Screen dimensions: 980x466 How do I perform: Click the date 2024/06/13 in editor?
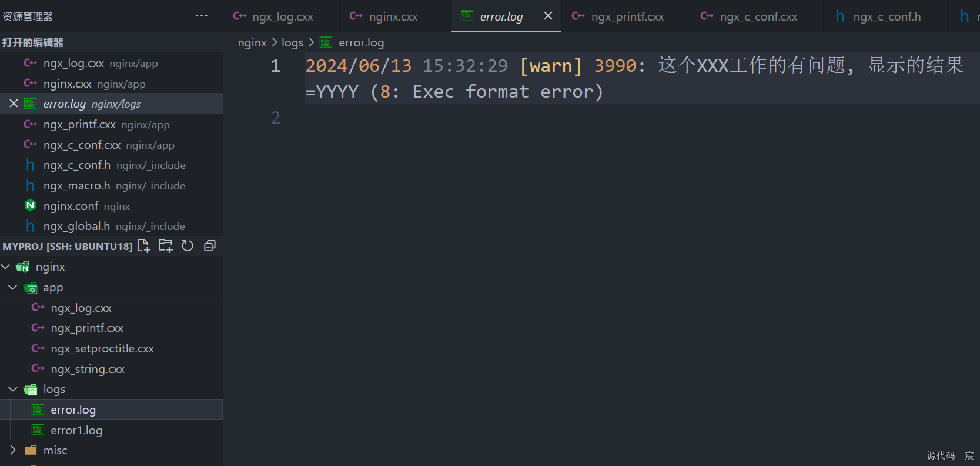[359, 66]
